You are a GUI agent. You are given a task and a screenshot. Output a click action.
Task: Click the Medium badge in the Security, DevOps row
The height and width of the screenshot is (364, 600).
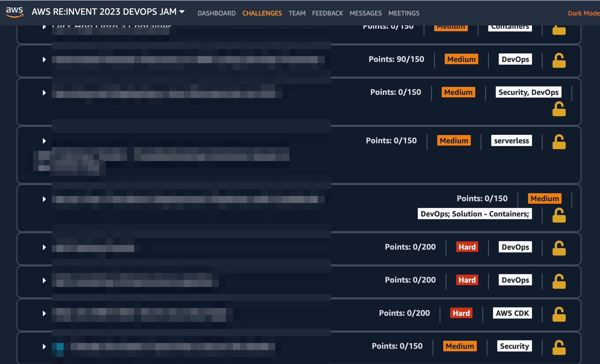coord(458,92)
